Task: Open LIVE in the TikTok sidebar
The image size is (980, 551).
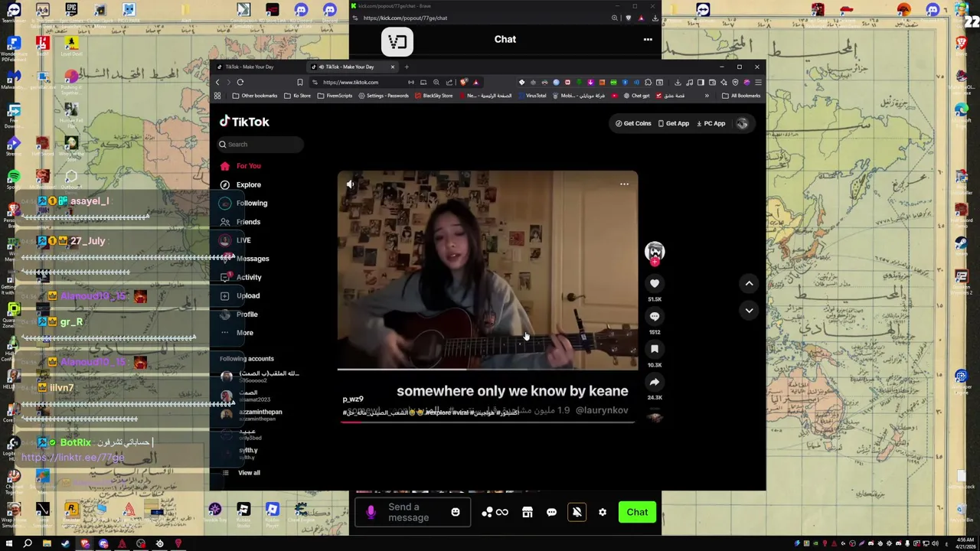Action: tap(236, 240)
